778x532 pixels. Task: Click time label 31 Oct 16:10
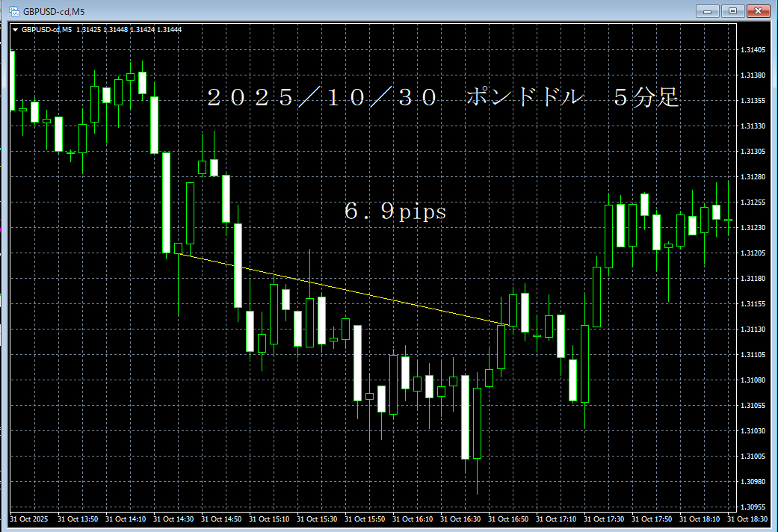pyautogui.click(x=413, y=519)
